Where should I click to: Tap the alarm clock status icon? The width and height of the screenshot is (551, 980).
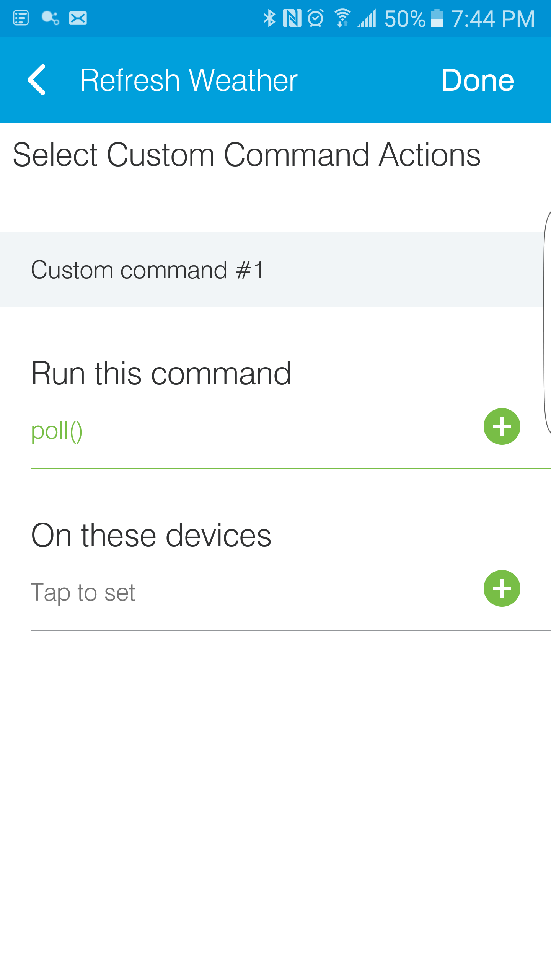[316, 18]
